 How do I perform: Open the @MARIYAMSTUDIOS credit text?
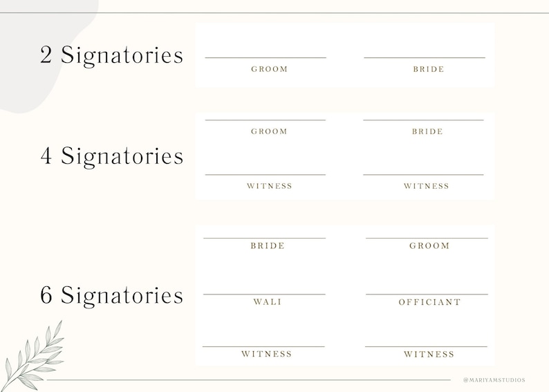tap(494, 380)
